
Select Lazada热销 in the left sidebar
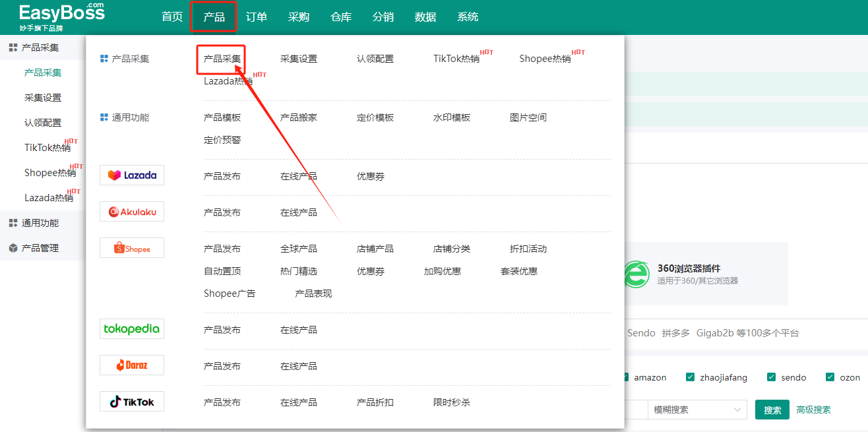[x=49, y=198]
